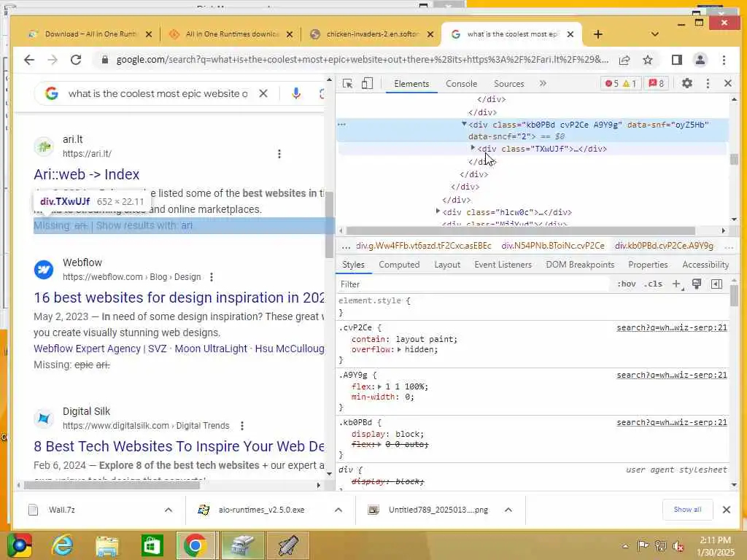Open tab search dropdown chevron
Viewport: 747px width, 560px height.
point(654,34)
